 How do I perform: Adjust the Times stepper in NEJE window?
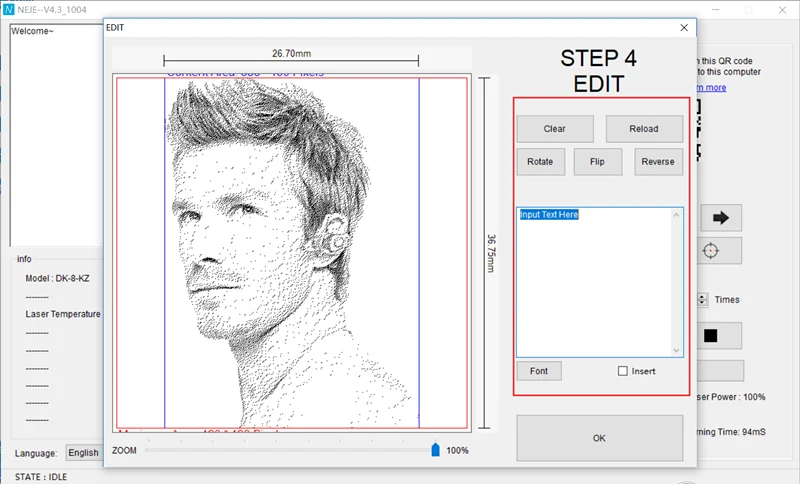[703, 299]
